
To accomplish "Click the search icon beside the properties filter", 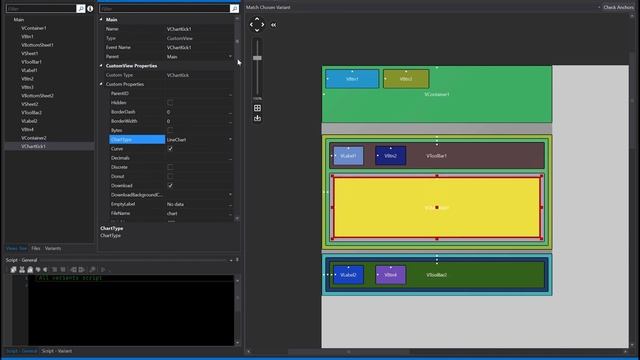I will [234, 8].
